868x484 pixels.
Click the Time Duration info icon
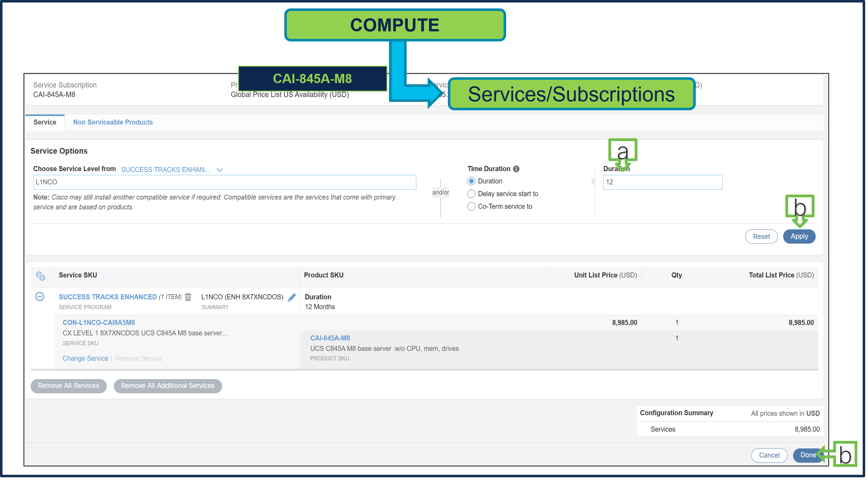point(516,169)
